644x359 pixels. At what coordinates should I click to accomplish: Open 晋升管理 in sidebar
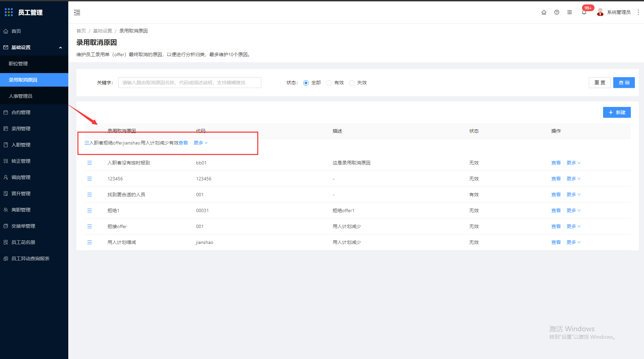[x=34, y=194]
